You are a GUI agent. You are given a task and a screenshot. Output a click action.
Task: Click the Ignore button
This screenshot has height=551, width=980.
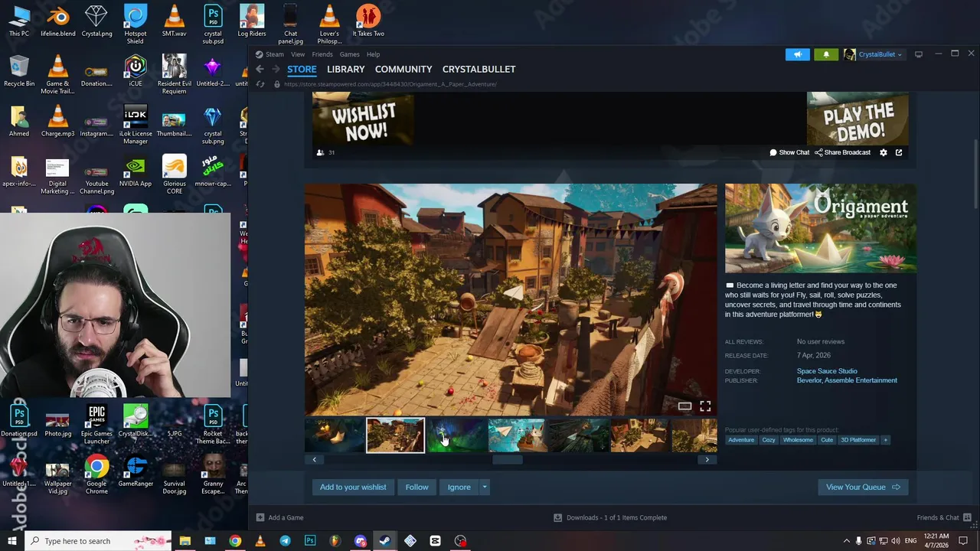[x=459, y=487]
